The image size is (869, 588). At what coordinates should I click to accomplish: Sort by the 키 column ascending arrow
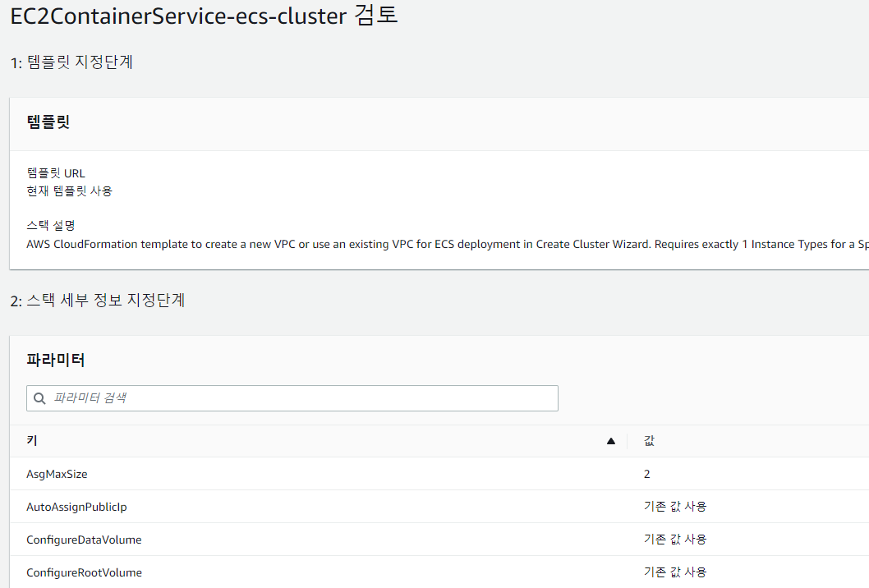(611, 441)
